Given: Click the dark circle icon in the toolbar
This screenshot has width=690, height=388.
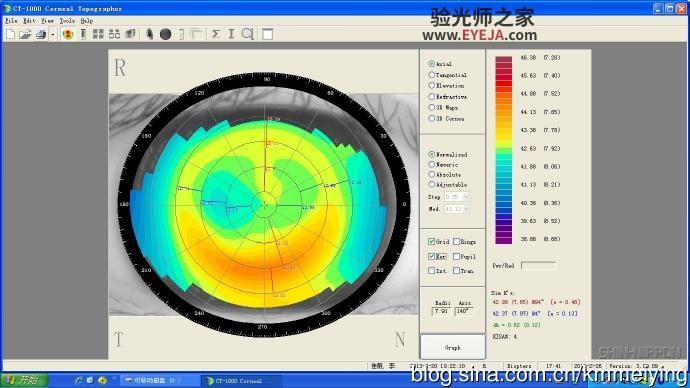Looking at the screenshot, I should [165, 34].
